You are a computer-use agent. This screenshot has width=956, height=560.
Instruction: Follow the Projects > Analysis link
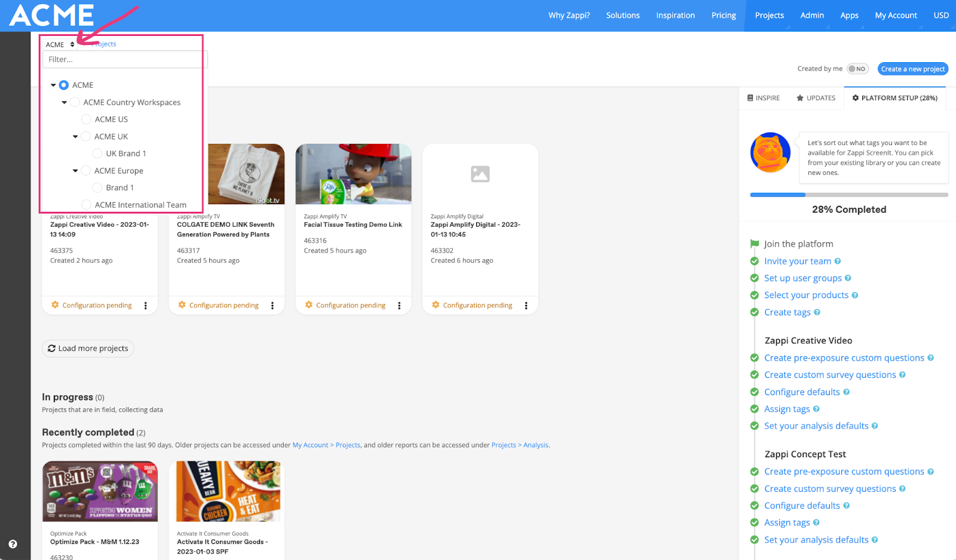pyautogui.click(x=520, y=445)
